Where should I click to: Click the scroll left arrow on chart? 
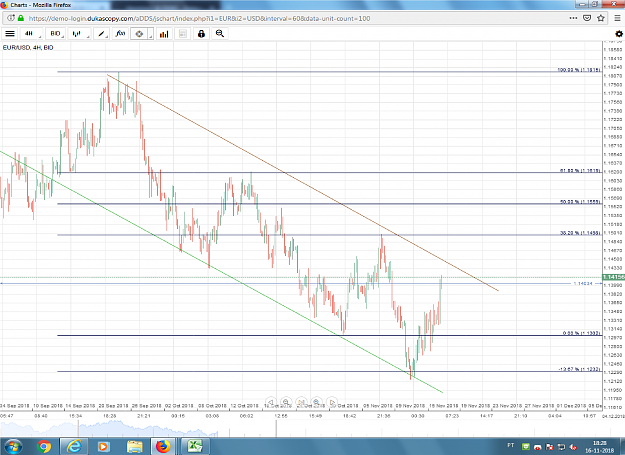pyautogui.click(x=271, y=402)
